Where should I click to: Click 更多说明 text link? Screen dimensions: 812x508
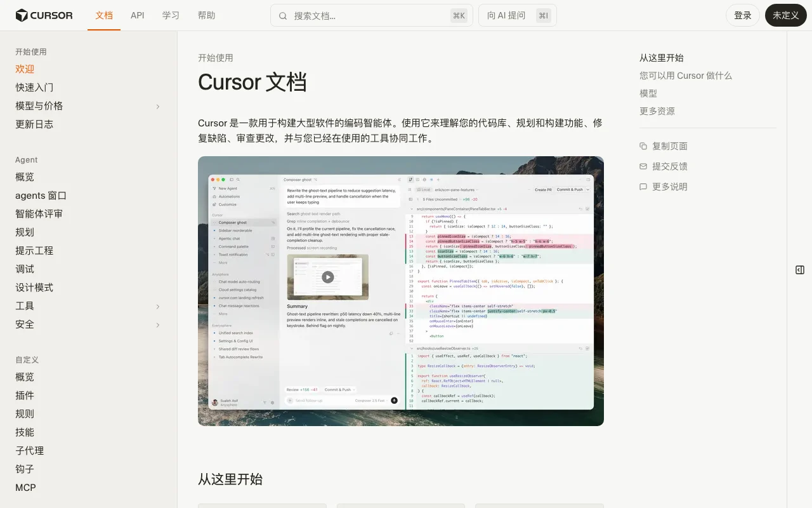[670, 187]
